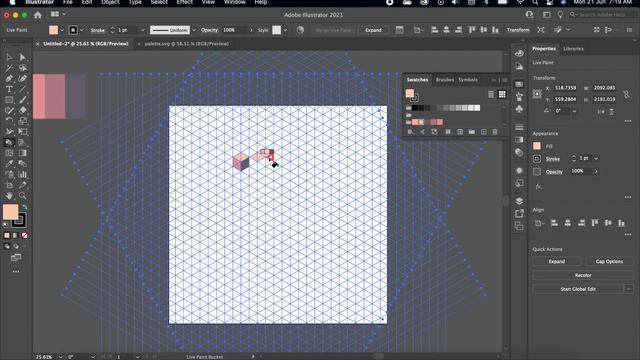The image size is (640, 360).
Task: Click Expand under Quick Actions
Action: coord(557,261)
